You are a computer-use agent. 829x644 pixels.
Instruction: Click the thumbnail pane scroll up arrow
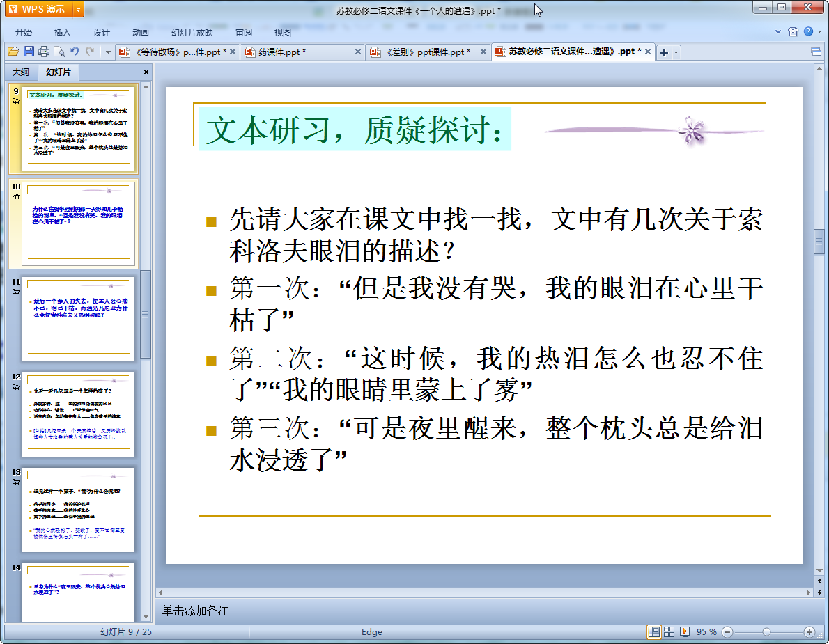tap(146, 86)
